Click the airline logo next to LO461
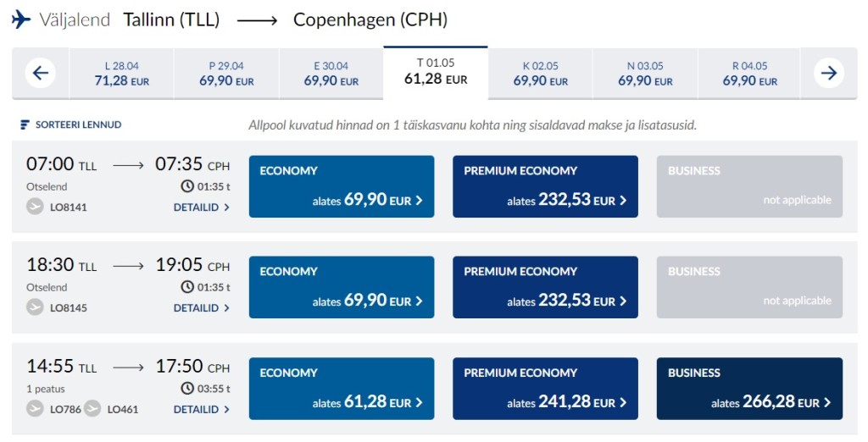Viewport: 868px width, 442px height. coord(92,409)
